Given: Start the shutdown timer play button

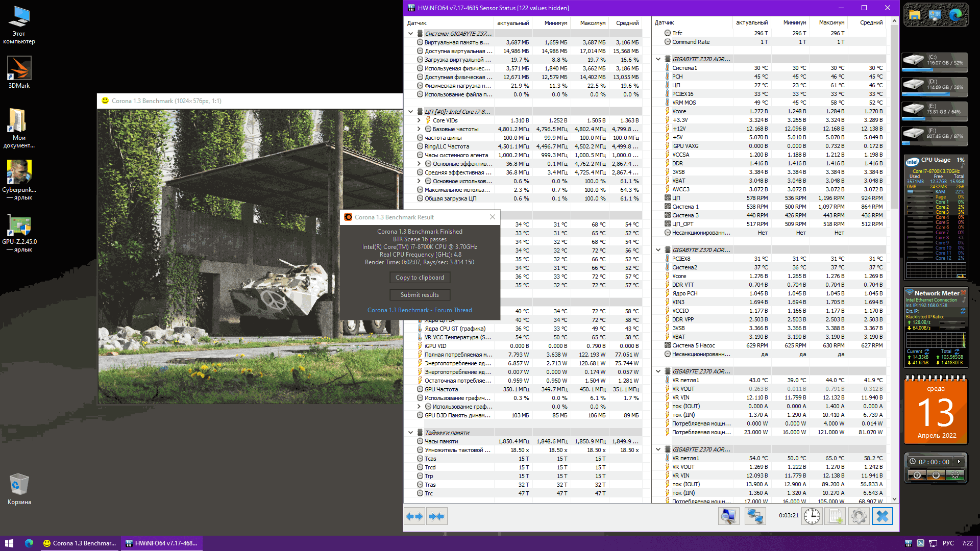Looking at the screenshot, I should (959, 462).
